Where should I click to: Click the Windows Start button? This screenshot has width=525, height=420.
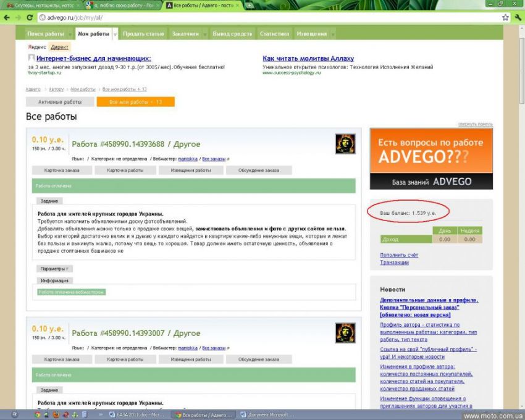14,414
